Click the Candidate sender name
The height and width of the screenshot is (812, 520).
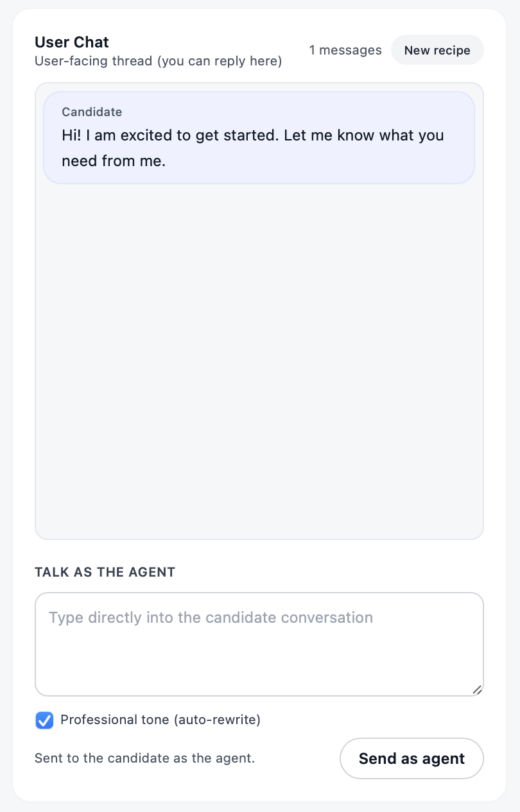pos(92,112)
